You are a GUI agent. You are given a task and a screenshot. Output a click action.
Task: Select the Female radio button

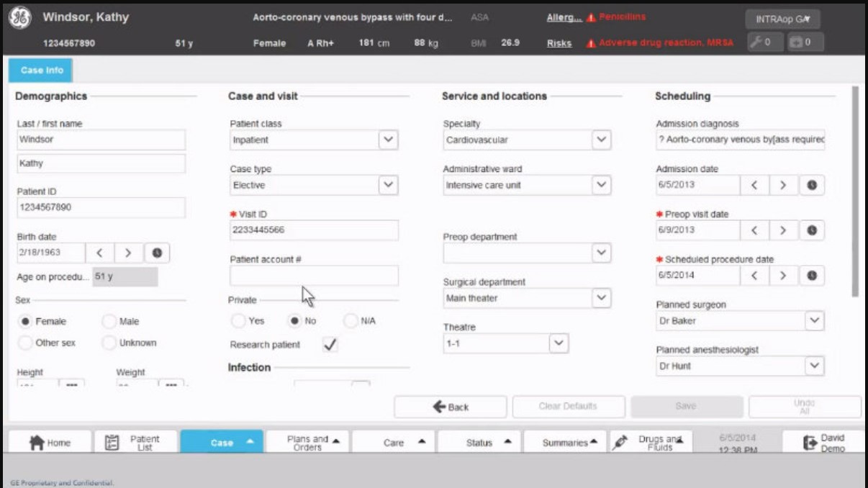coord(25,322)
